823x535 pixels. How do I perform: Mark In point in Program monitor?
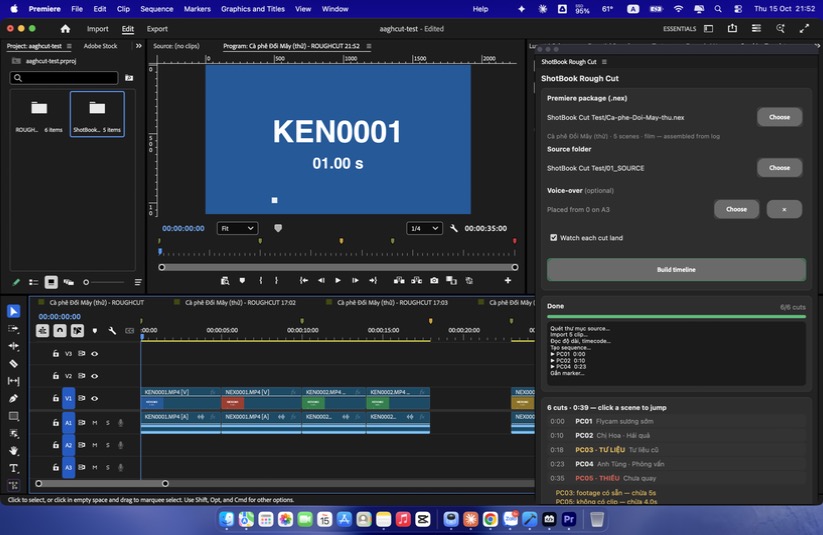[260, 281]
